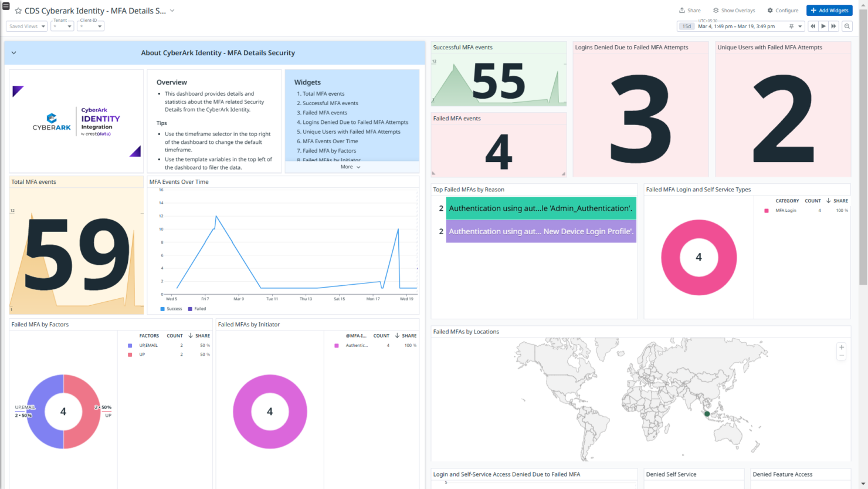Screen dimensions: 868x489
Task: Click the green location dot on the map
Action: [707, 414]
